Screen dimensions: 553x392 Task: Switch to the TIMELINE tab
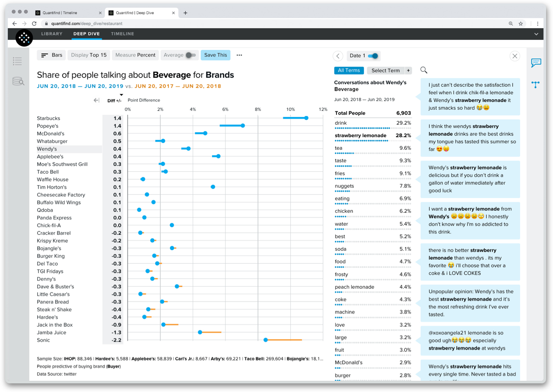[x=122, y=34]
